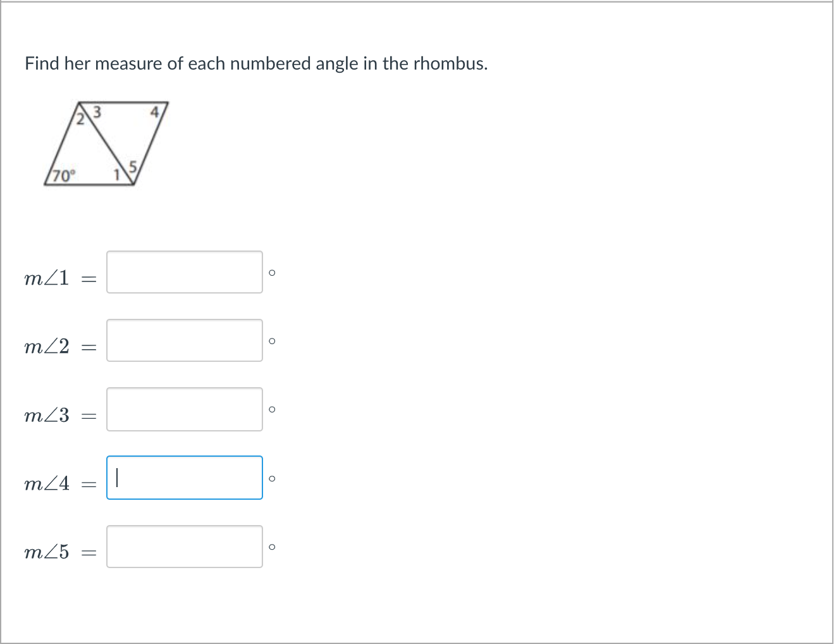Click the 70° label in the rhombus diagram
Screen dimensions: 836x644
tap(64, 173)
